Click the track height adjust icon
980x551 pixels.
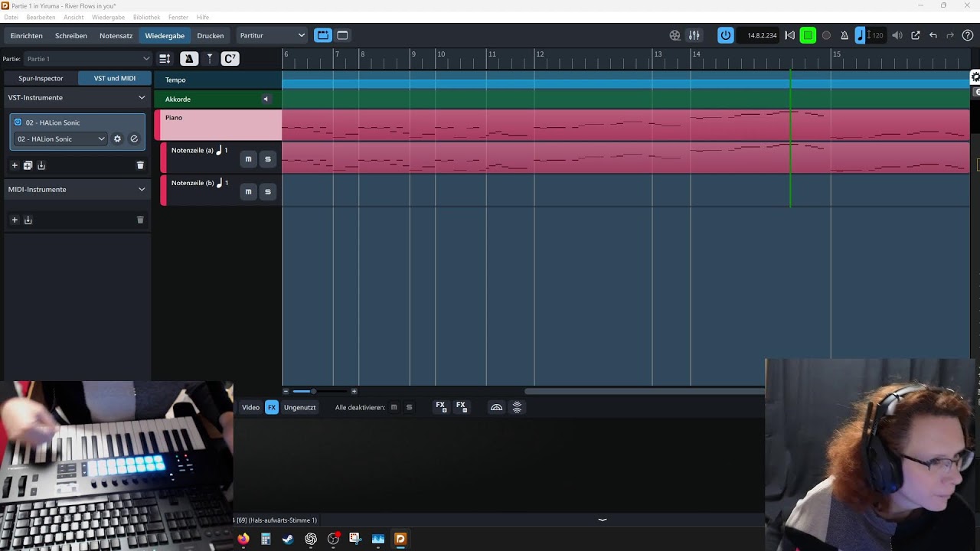point(165,59)
